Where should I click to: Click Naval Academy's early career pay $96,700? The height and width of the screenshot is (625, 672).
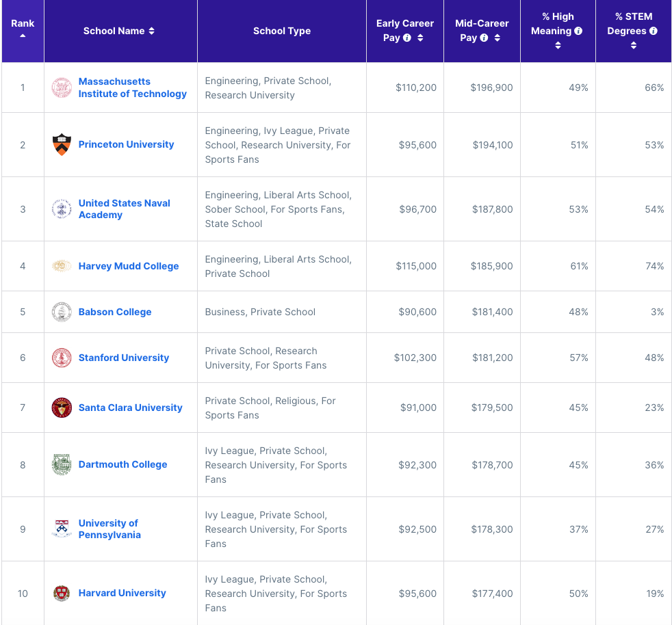[x=418, y=209]
